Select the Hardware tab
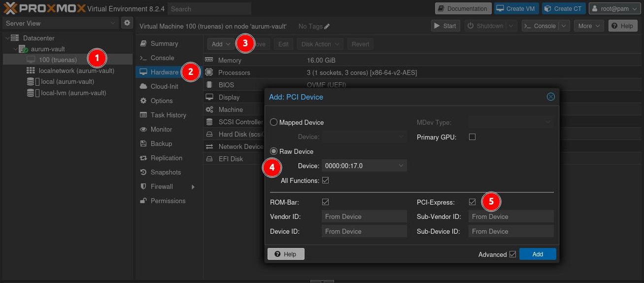Image resolution: width=644 pixels, height=283 pixels. click(169, 72)
